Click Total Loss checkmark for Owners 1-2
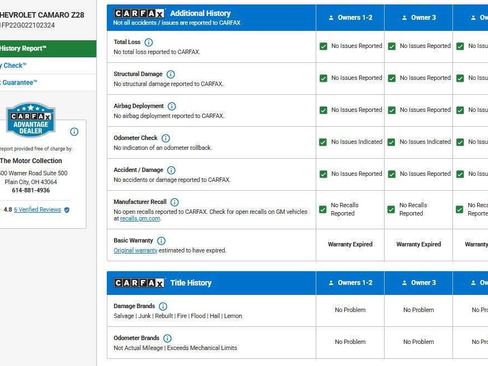 pos(323,46)
